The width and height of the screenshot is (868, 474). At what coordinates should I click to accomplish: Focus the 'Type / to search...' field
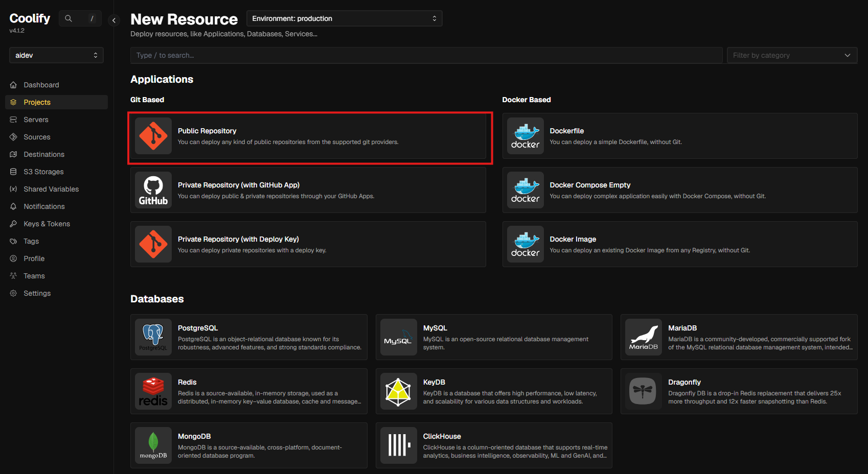[x=426, y=55]
